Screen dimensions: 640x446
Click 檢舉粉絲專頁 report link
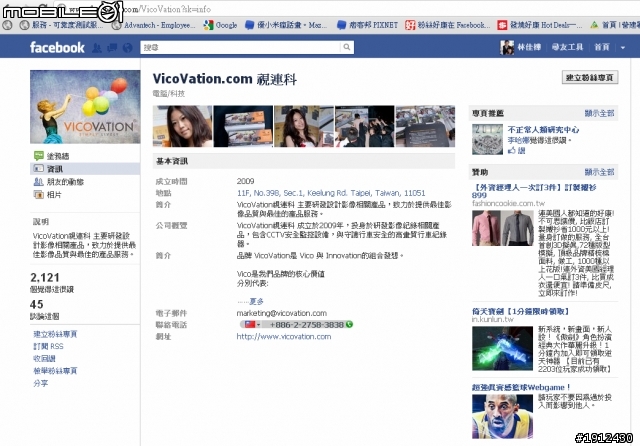pyautogui.click(x=55, y=371)
